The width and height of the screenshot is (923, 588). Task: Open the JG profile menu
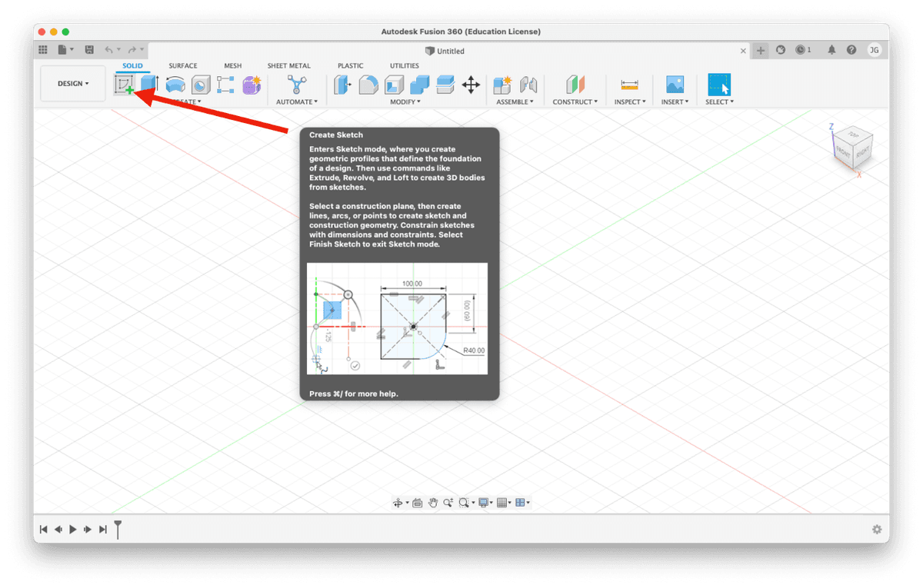coord(874,50)
